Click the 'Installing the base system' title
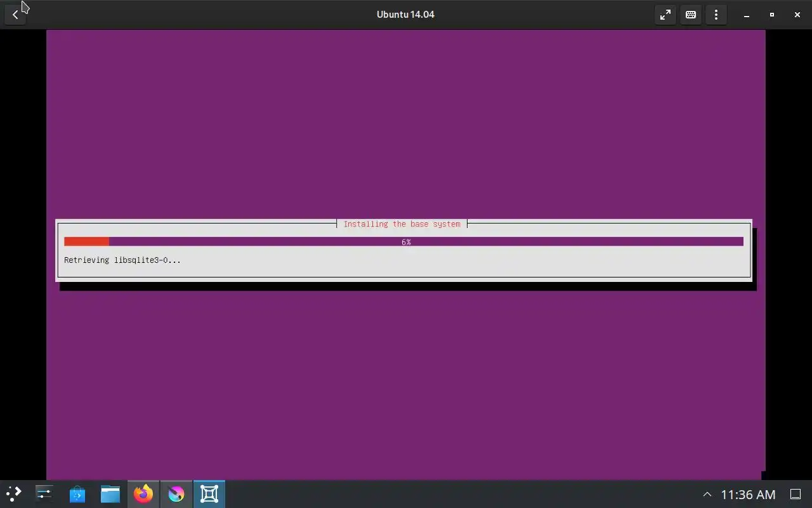The image size is (812, 508). (x=402, y=224)
